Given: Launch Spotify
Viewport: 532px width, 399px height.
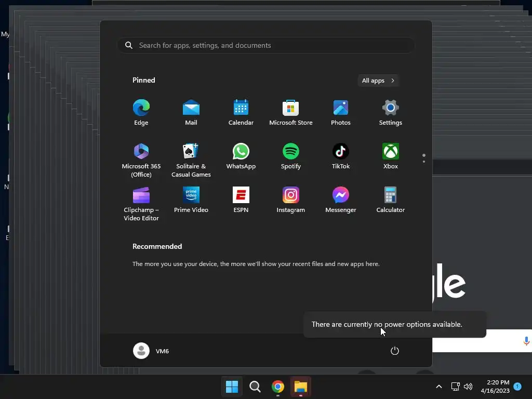Looking at the screenshot, I should (291, 156).
